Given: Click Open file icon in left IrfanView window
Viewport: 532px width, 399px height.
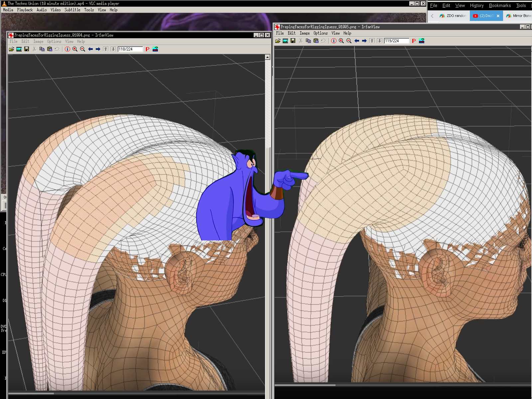Looking at the screenshot, I should [12, 49].
